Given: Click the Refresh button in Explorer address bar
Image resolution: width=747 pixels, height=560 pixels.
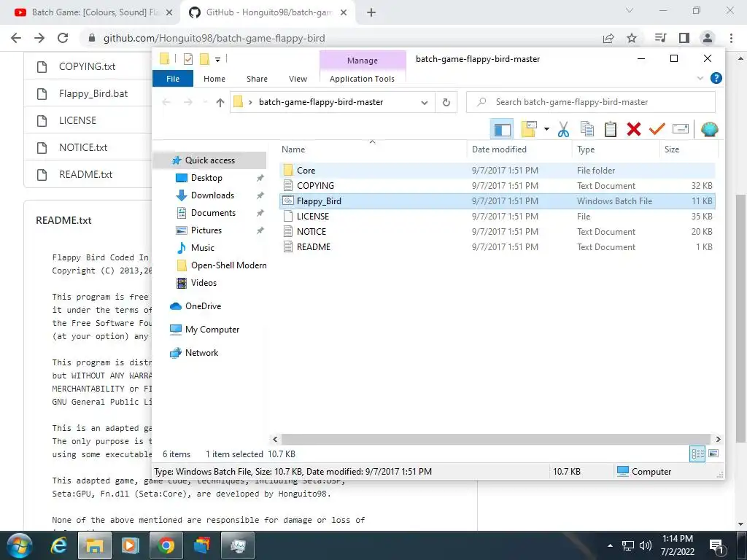Looking at the screenshot, I should (446, 102).
